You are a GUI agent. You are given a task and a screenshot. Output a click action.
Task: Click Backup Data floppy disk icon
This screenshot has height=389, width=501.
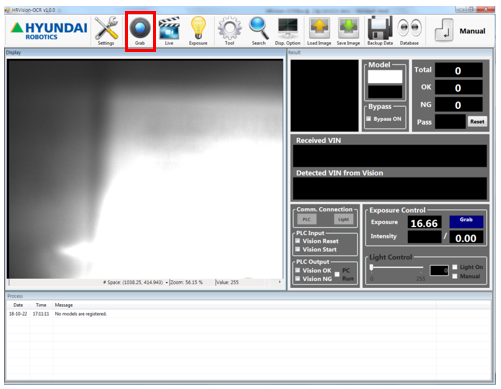pos(380,28)
